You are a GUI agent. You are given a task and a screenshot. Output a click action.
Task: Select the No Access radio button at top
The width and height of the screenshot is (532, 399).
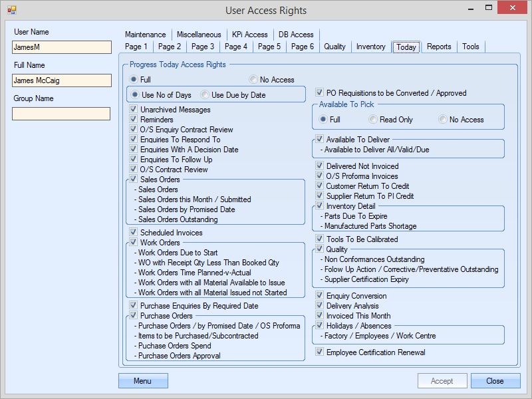click(253, 80)
